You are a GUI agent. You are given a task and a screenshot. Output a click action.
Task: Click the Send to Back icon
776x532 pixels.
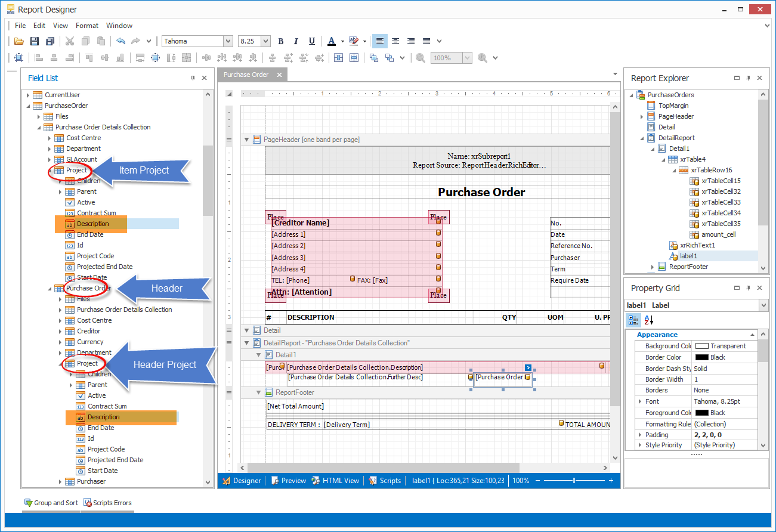coord(389,58)
